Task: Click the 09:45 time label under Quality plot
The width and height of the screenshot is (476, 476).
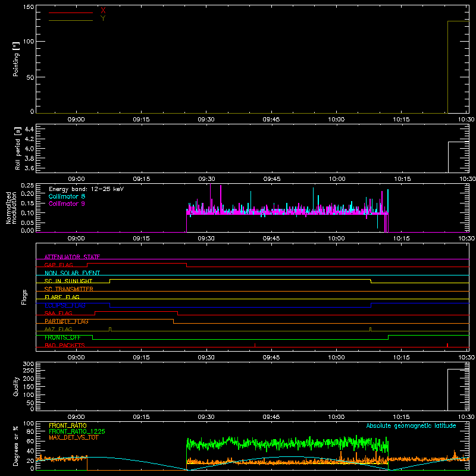Action: click(271, 417)
